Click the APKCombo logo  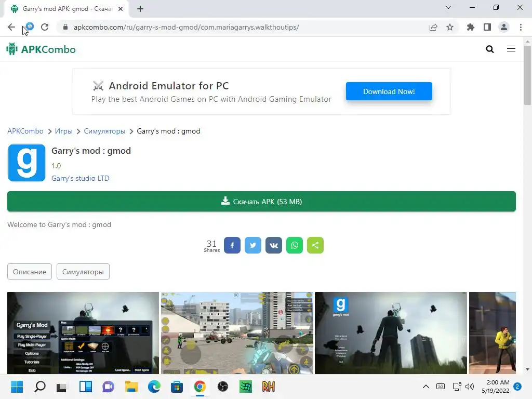41,49
